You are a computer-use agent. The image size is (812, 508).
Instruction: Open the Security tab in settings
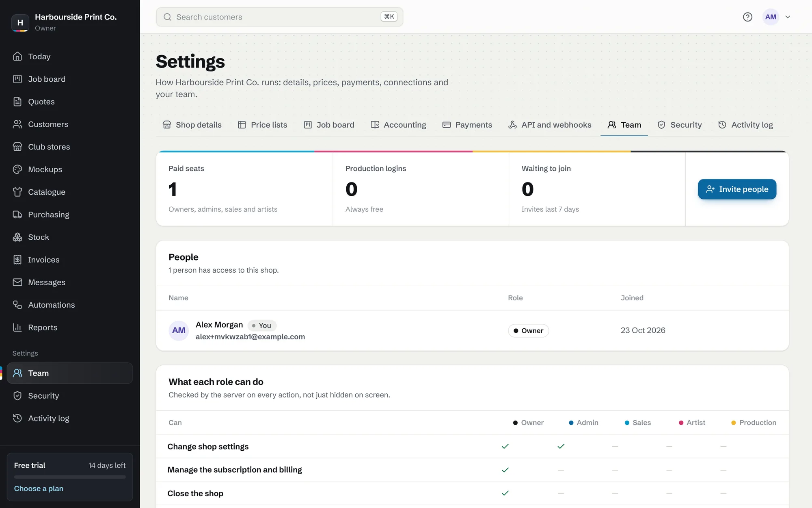680,125
